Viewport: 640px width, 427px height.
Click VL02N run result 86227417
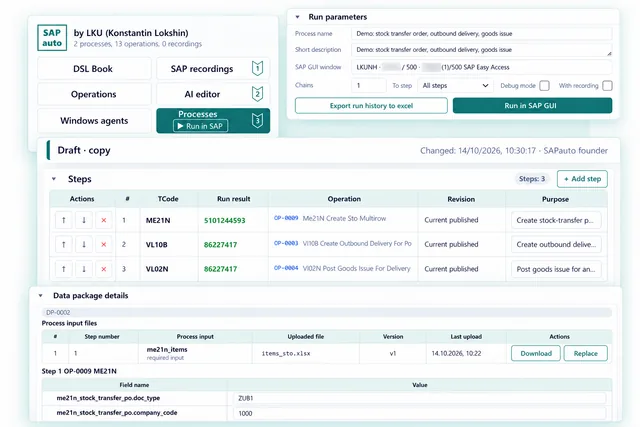click(x=220, y=269)
